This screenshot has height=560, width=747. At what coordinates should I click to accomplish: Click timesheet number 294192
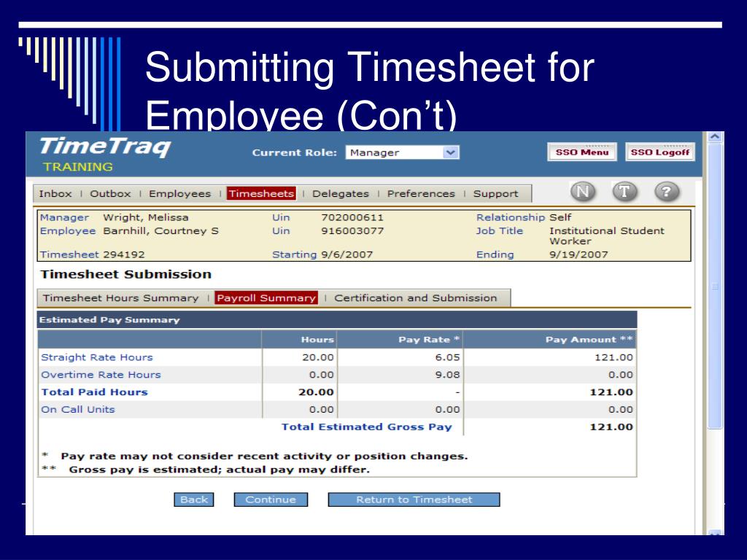click(x=124, y=254)
